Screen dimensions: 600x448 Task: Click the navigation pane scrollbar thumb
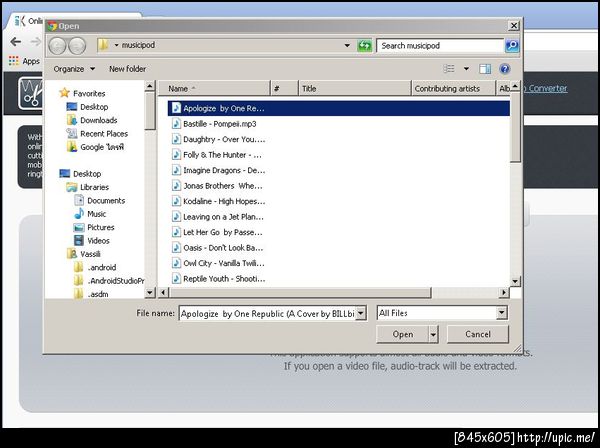click(150, 111)
